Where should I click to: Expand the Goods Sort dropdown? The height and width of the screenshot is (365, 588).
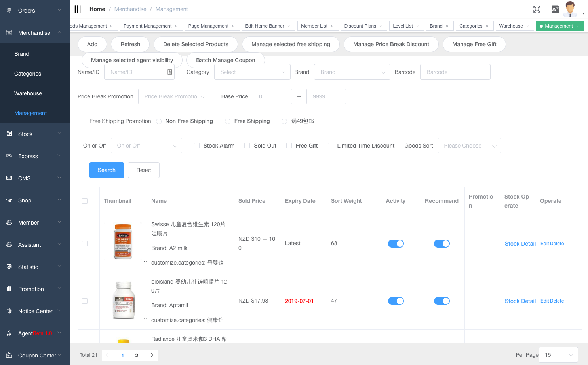(469, 146)
